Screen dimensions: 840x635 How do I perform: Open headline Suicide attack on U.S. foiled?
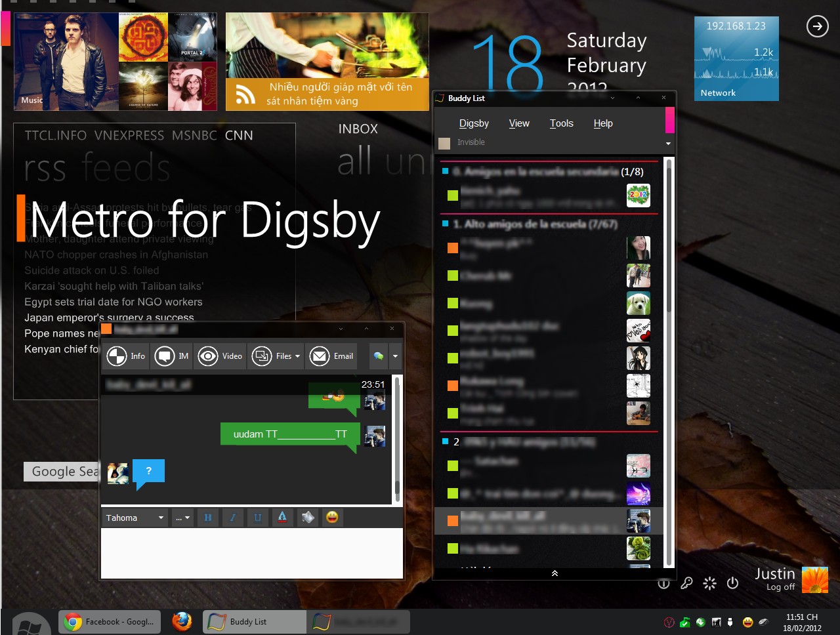coord(92,270)
